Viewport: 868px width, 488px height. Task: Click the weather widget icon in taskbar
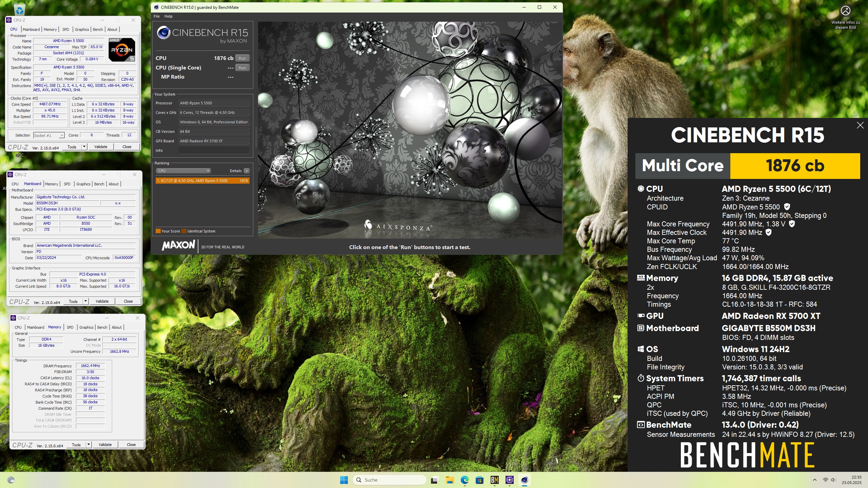pyautogui.click(x=11, y=480)
